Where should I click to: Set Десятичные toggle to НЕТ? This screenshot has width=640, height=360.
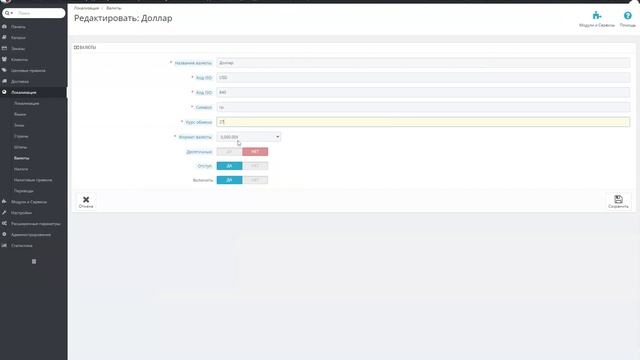[255, 152]
